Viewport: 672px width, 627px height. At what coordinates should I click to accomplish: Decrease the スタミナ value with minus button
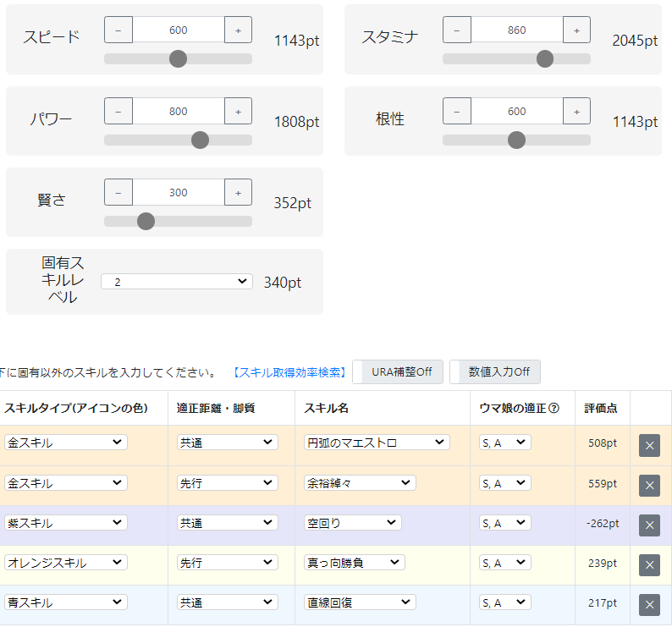pos(457,30)
